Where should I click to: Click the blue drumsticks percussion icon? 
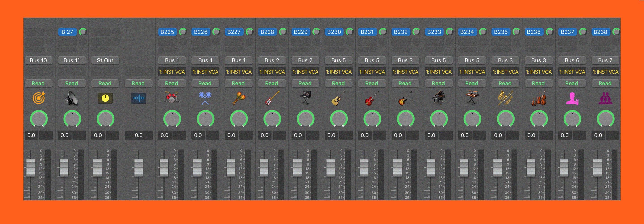[x=205, y=98]
